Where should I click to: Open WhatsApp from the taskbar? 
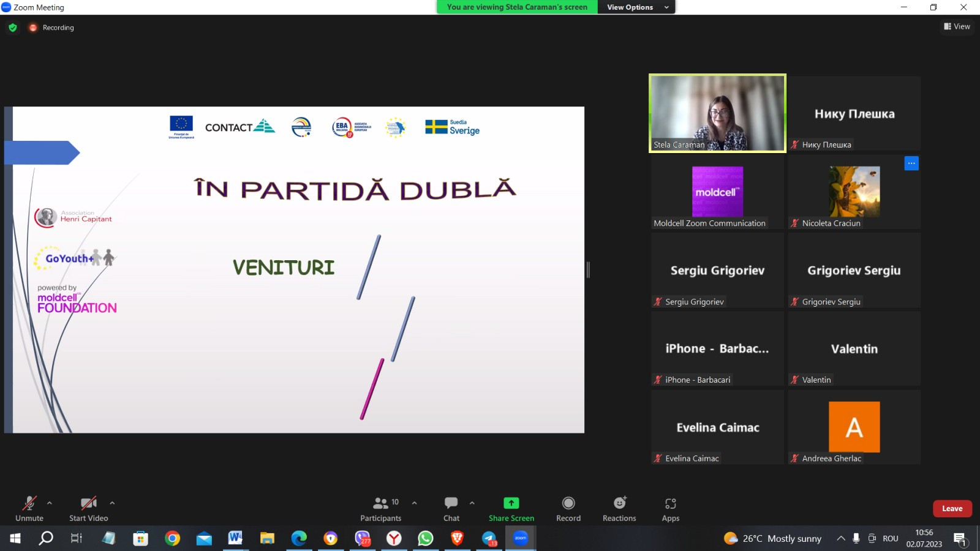[x=425, y=538]
